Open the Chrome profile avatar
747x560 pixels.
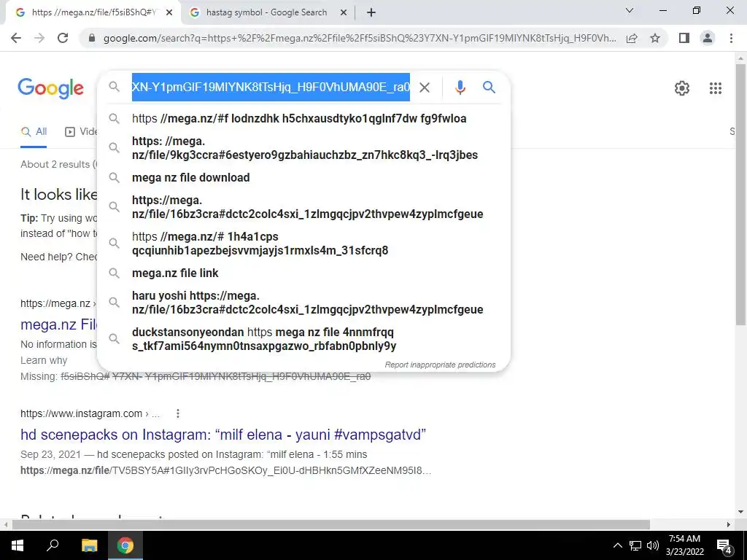coord(708,38)
